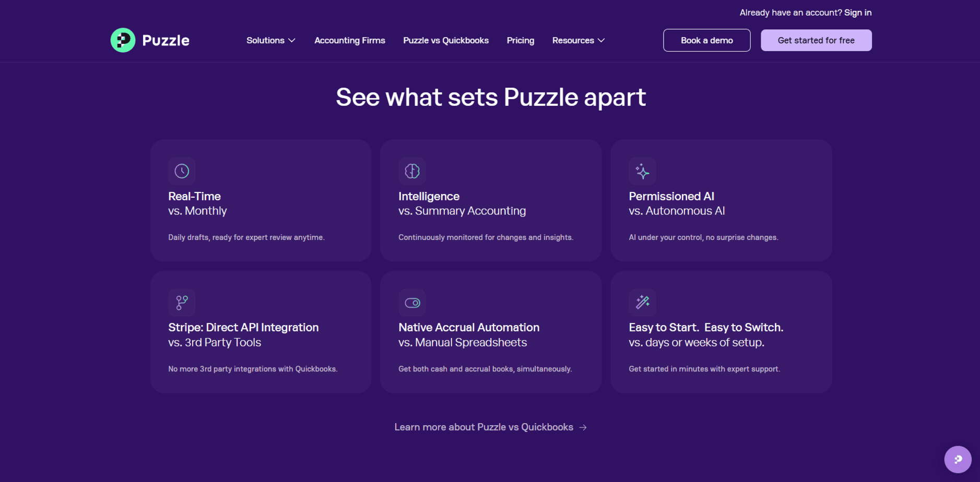Open the Accounting Firms page
Viewport: 980px width, 482px height.
(x=349, y=40)
